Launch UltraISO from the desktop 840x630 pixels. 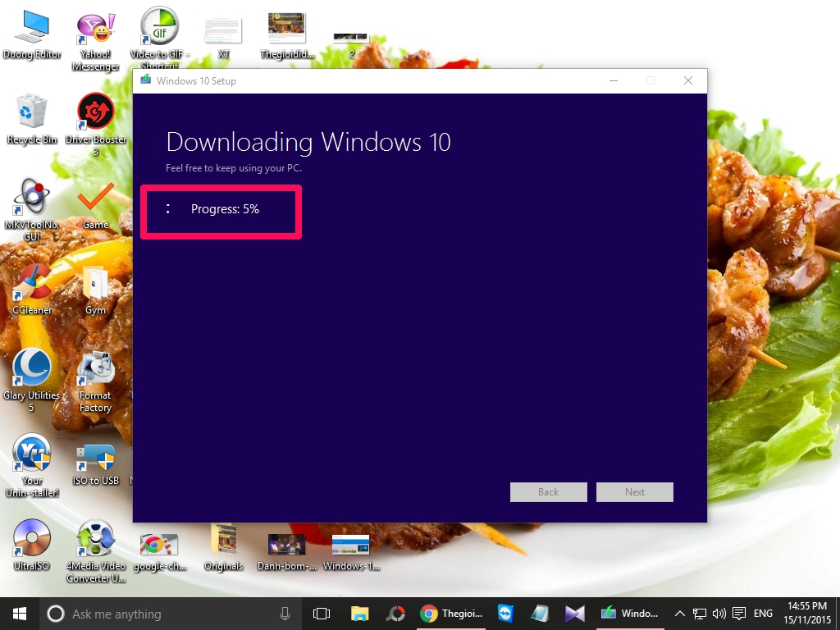click(x=32, y=545)
